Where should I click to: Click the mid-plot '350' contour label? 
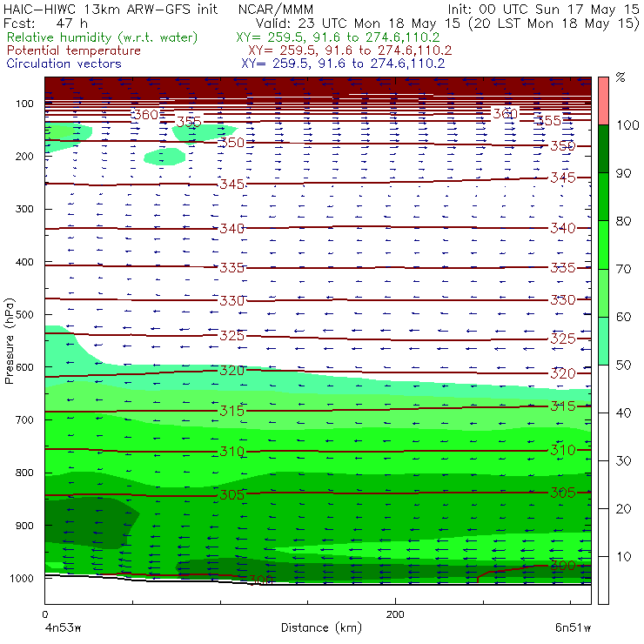pyautogui.click(x=232, y=143)
